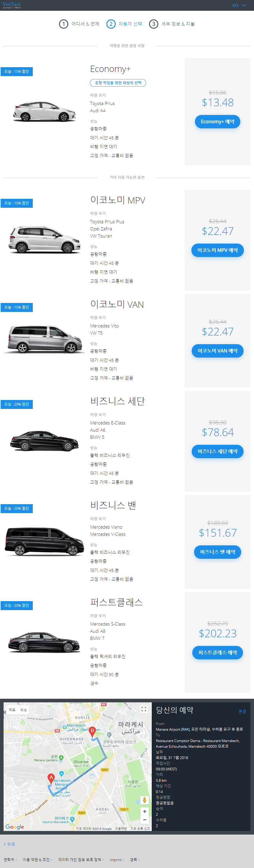Click the 비즈니스 세단 예약 button

(x=217, y=451)
